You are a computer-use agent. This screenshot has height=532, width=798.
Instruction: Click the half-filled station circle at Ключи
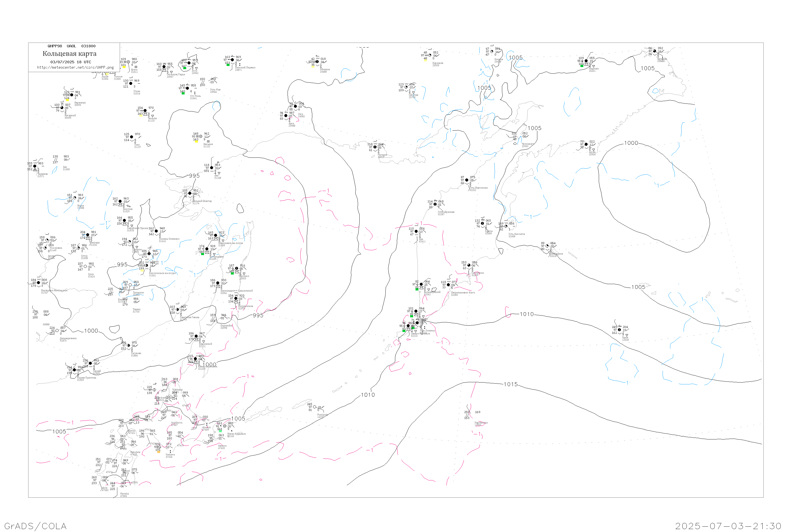[x=483, y=224]
